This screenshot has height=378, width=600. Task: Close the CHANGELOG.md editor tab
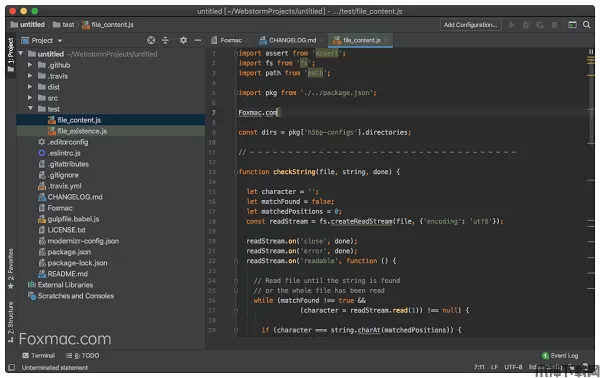[322, 40]
